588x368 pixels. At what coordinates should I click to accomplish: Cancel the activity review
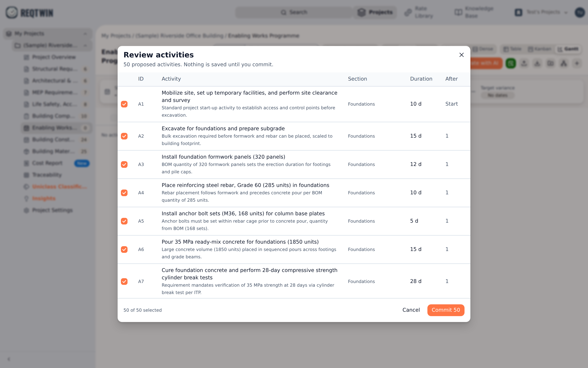click(411, 310)
